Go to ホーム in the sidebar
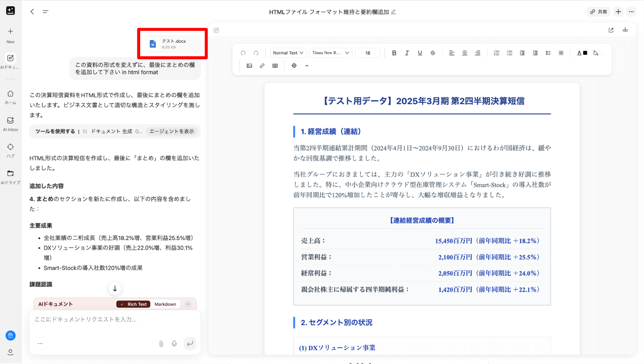644x364 pixels. click(x=11, y=97)
